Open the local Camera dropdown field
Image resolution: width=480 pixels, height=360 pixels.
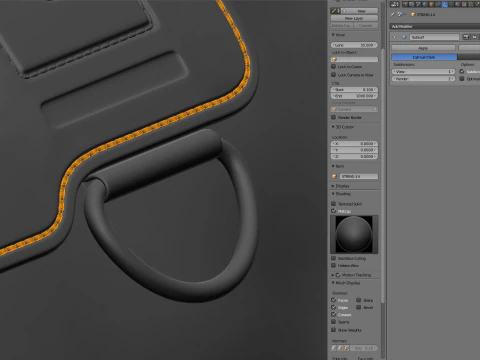(354, 109)
